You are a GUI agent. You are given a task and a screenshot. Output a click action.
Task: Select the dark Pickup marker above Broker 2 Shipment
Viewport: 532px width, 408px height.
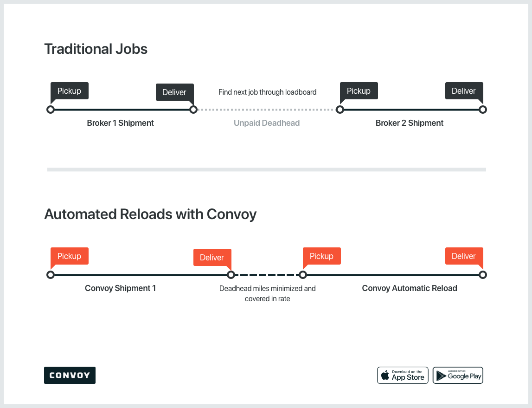[x=359, y=91]
